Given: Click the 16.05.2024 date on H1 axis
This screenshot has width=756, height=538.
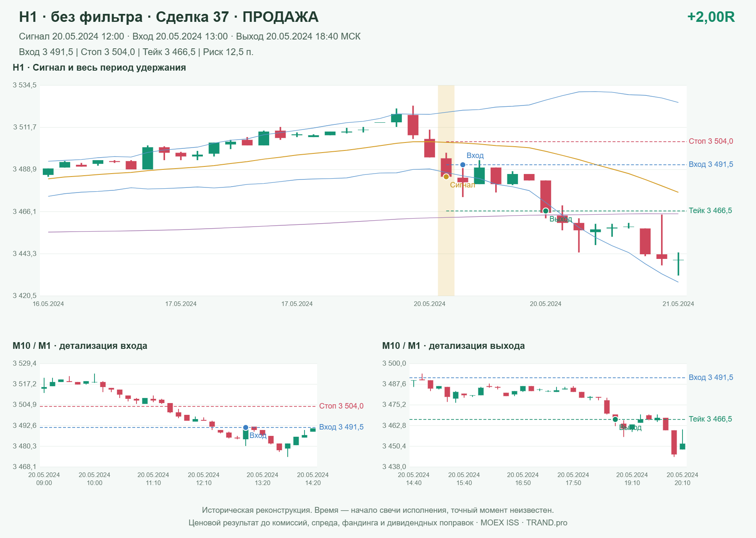Looking at the screenshot, I should pos(48,304).
